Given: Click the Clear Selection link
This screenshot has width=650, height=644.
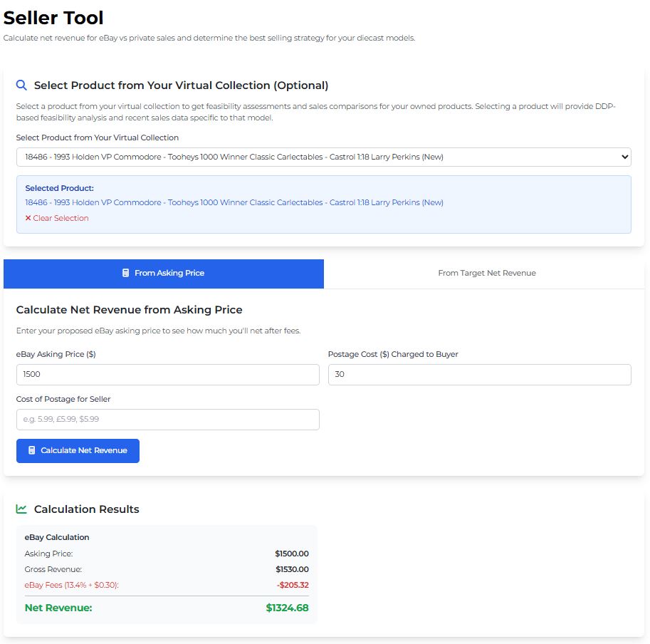Looking at the screenshot, I should pos(61,218).
